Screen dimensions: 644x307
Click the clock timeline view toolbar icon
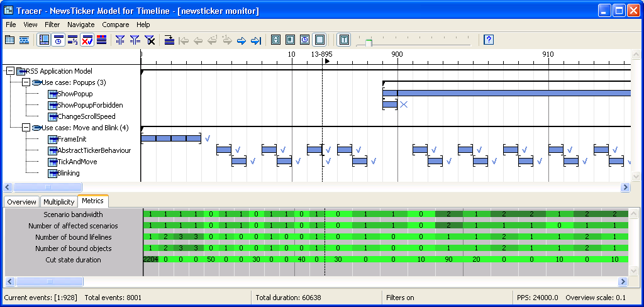click(58, 40)
